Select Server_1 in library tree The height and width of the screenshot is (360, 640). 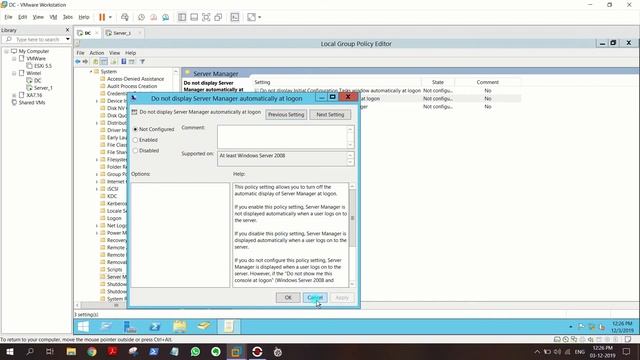(43, 88)
